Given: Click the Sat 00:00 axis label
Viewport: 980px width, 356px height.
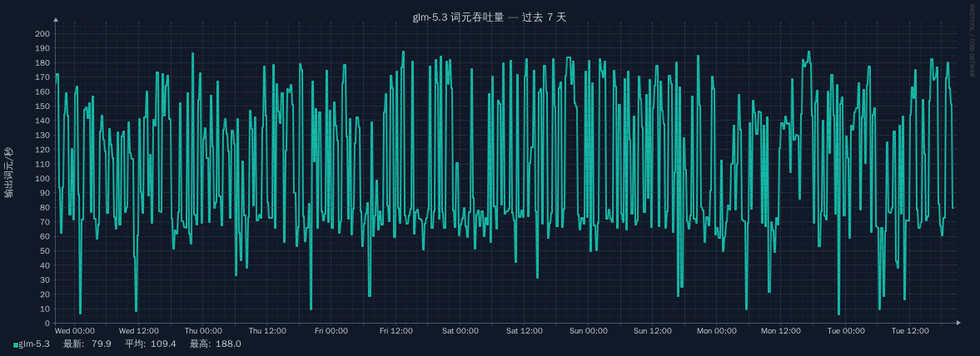Looking at the screenshot, I should click(x=460, y=331).
